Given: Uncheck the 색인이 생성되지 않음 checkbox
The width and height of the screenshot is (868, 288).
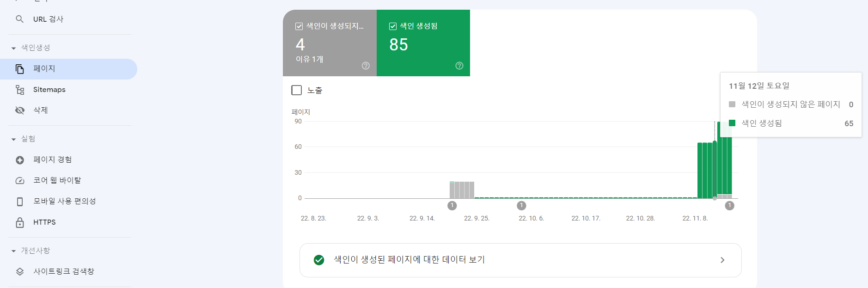Looking at the screenshot, I should [x=299, y=26].
